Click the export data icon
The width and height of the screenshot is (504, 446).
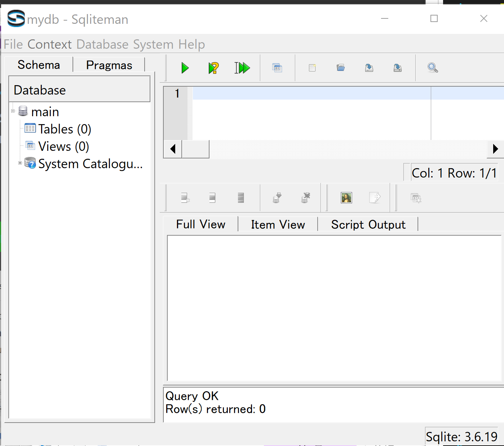click(x=375, y=198)
